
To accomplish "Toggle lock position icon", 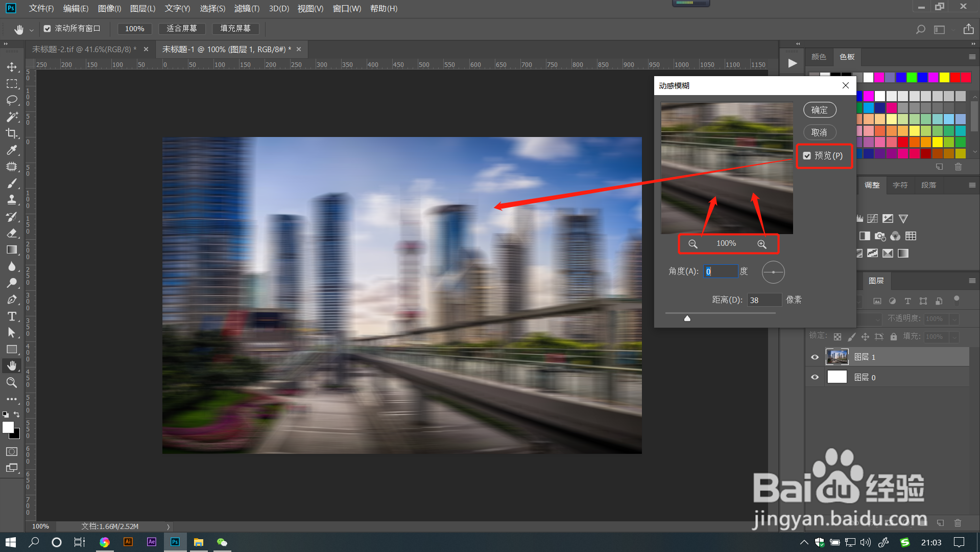I will pos(865,337).
